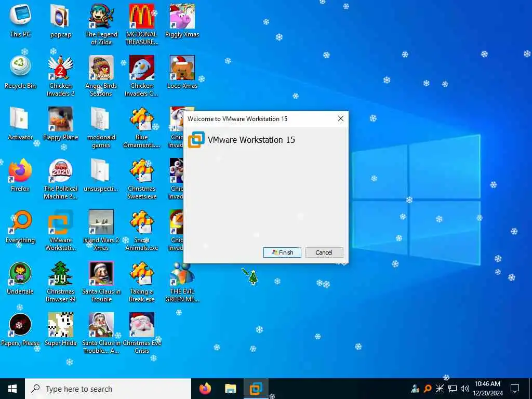Image resolution: width=532 pixels, height=399 pixels.
Task: Select the VMware Workstati... desktop shortcut
Action: coord(60,231)
